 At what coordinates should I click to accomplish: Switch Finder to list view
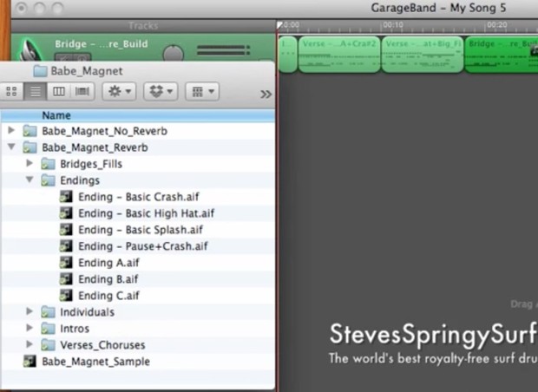tap(35, 91)
